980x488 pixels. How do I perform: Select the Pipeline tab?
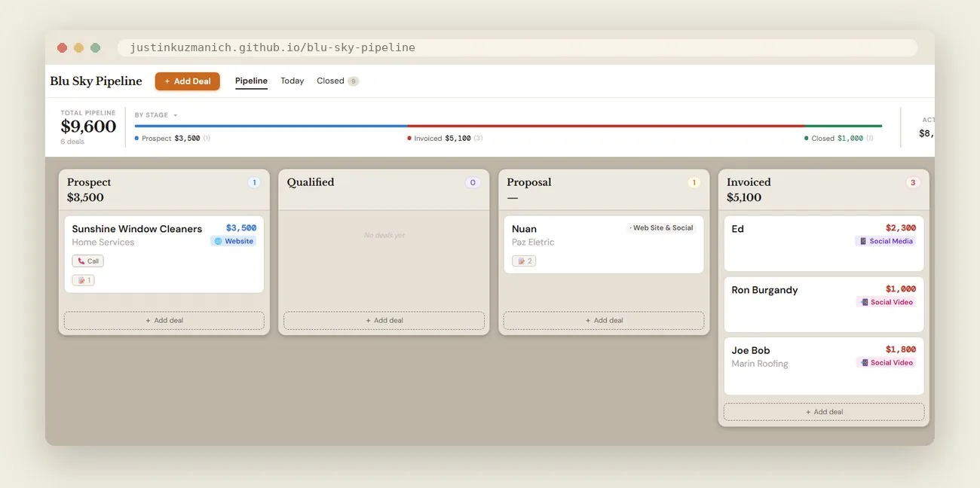[x=251, y=81]
